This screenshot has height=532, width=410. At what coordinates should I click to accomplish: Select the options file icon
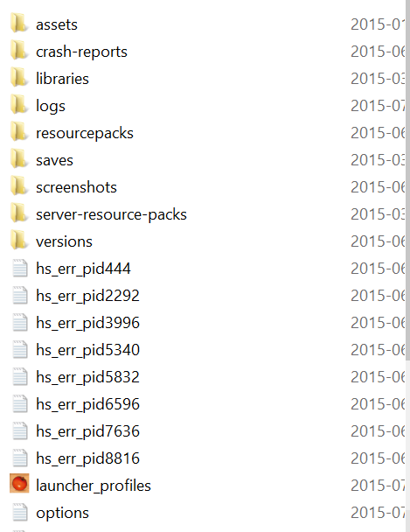pos(20,513)
